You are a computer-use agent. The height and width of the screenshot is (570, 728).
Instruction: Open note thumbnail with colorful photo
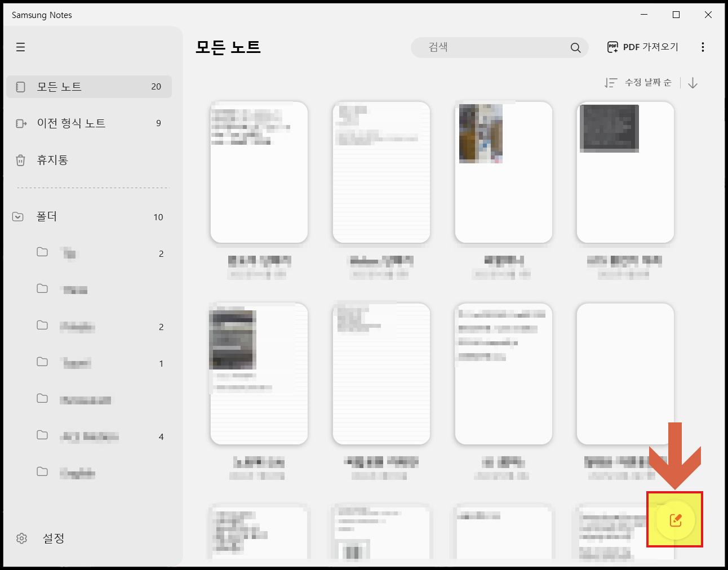click(x=504, y=172)
